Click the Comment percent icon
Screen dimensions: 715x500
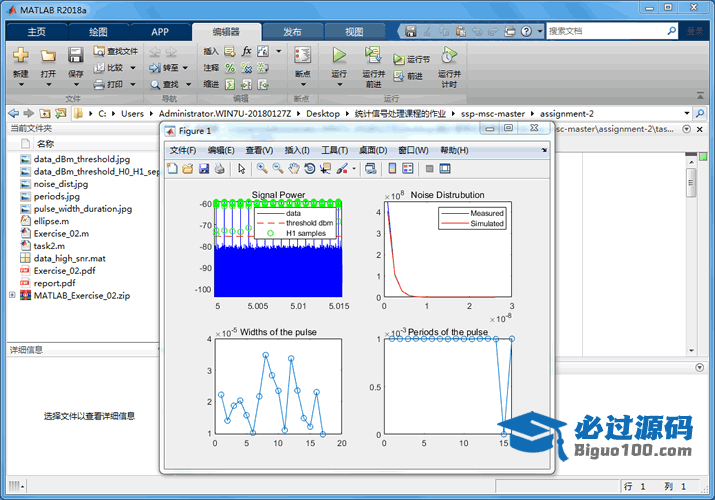pos(230,68)
